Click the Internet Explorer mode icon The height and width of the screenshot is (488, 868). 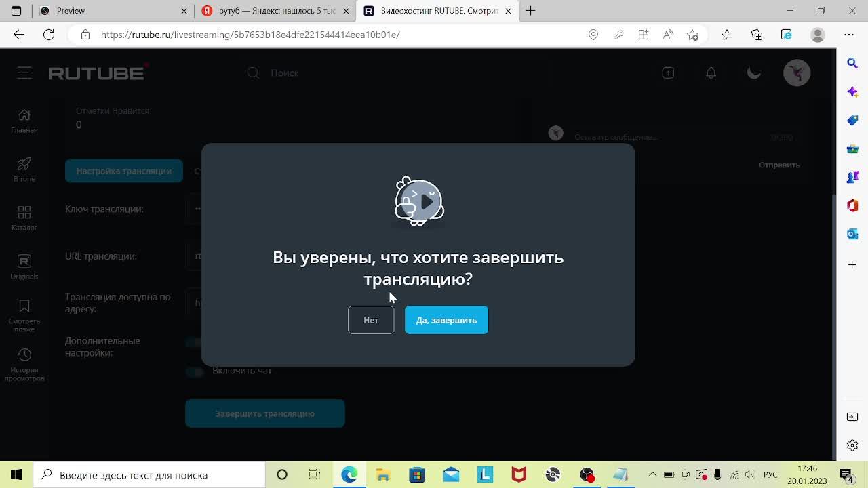pos(787,35)
